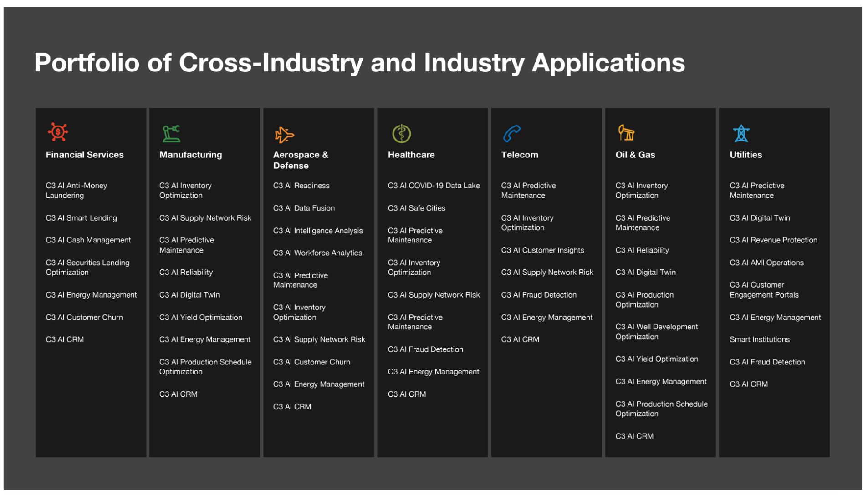Click 'C3 AI Yield Optimization' under Oil & Gas
Viewport: 868px width, 495px height.
[x=657, y=359]
